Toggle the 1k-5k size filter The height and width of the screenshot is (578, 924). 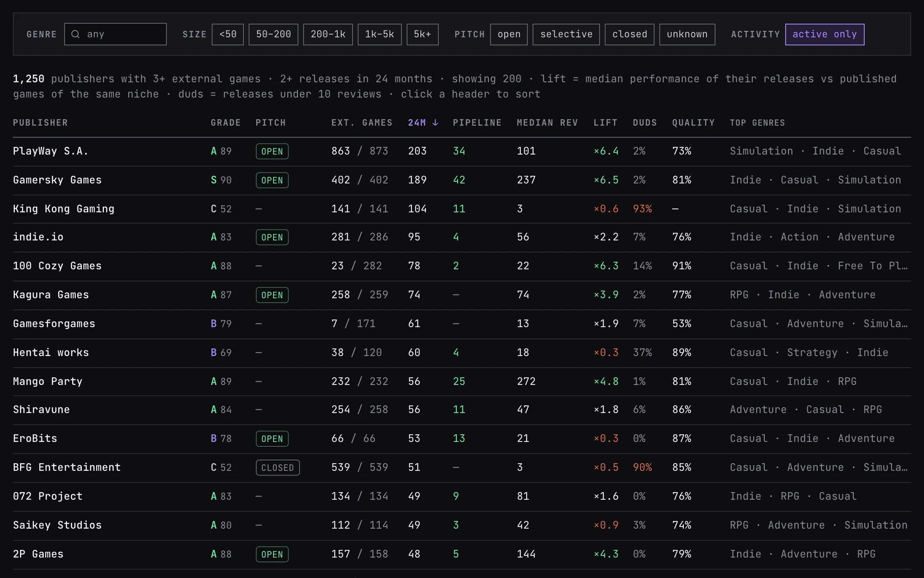pyautogui.click(x=380, y=34)
